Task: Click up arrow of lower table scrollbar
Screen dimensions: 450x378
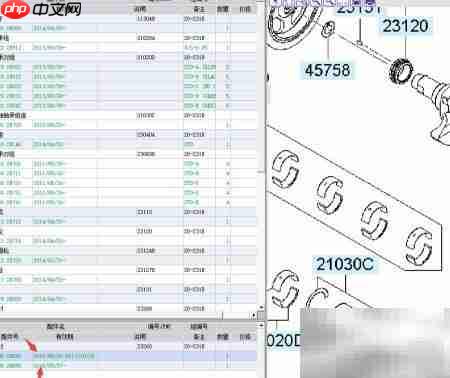Action: tap(261, 325)
